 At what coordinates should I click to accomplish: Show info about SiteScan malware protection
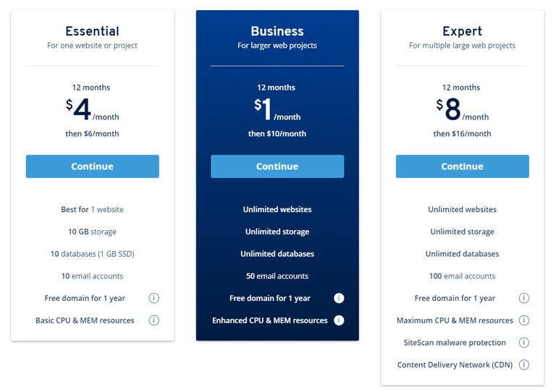[524, 342]
